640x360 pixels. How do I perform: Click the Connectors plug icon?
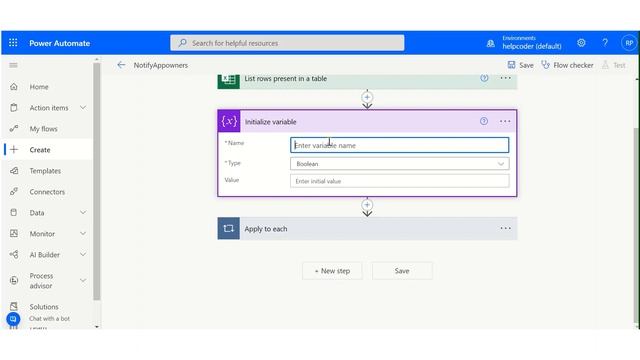(14, 192)
